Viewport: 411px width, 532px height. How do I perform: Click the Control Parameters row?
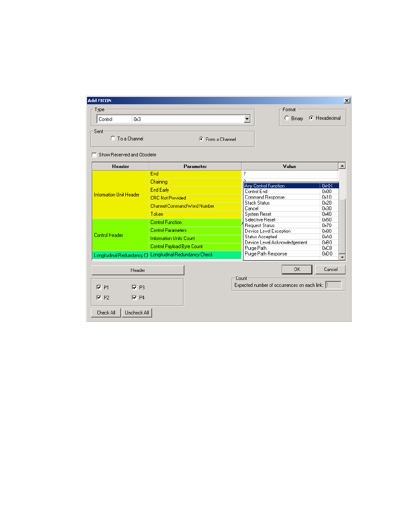tap(195, 230)
